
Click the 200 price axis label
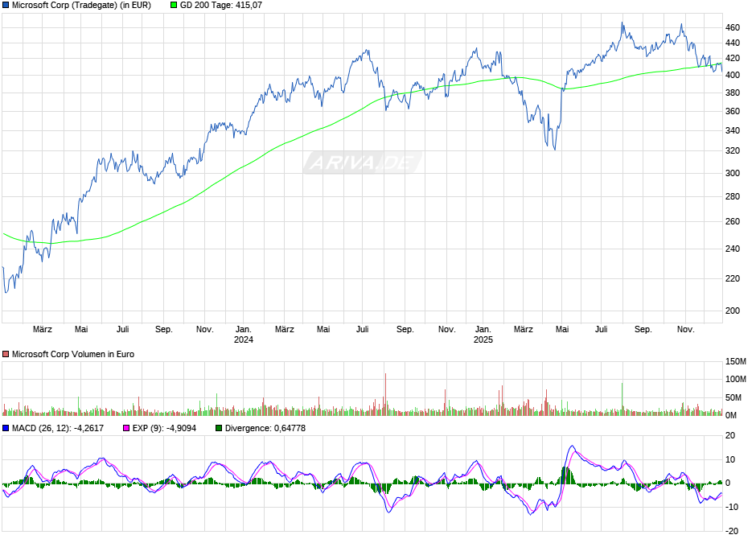[733, 311]
